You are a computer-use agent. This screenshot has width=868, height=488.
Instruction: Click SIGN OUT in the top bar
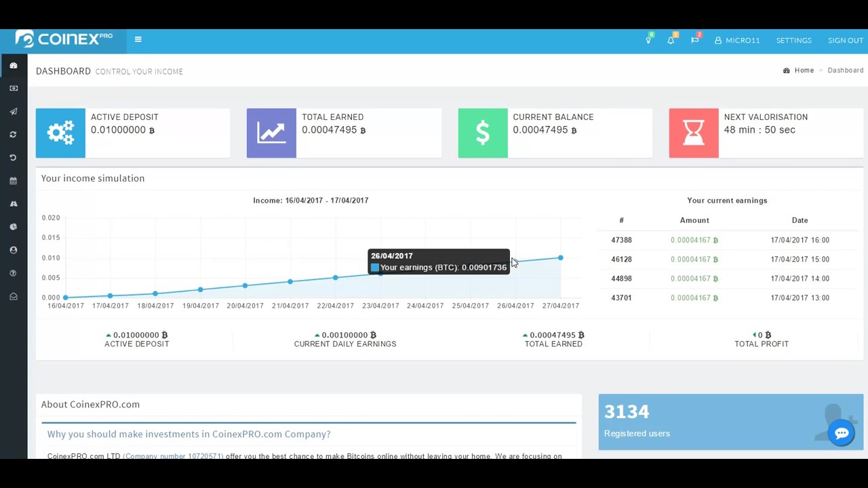(845, 41)
